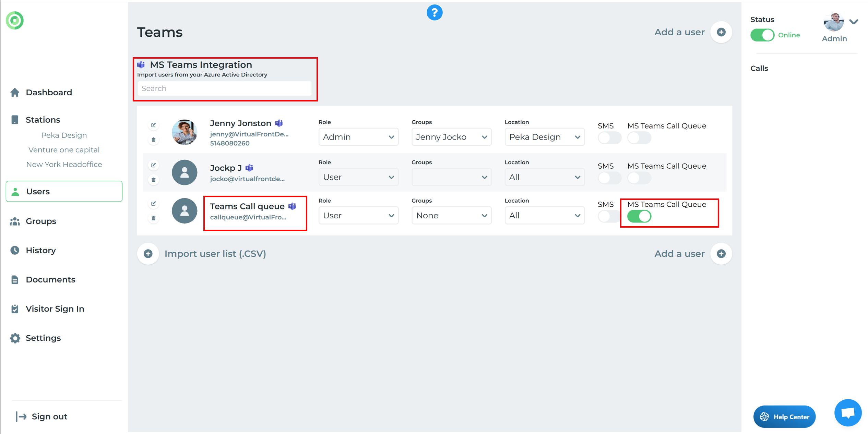Screen dimensions: 868x434
Task: Click delete trash icon for Teams Call queue
Action: click(154, 218)
